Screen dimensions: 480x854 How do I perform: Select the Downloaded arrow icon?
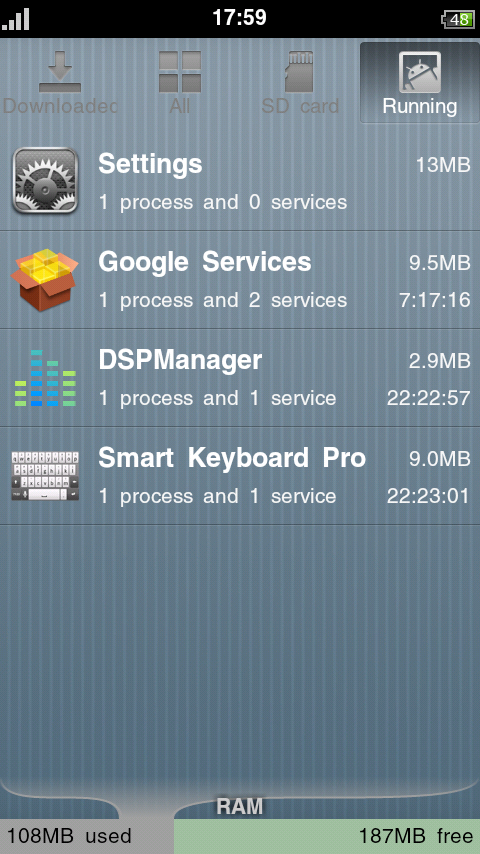coord(60,71)
